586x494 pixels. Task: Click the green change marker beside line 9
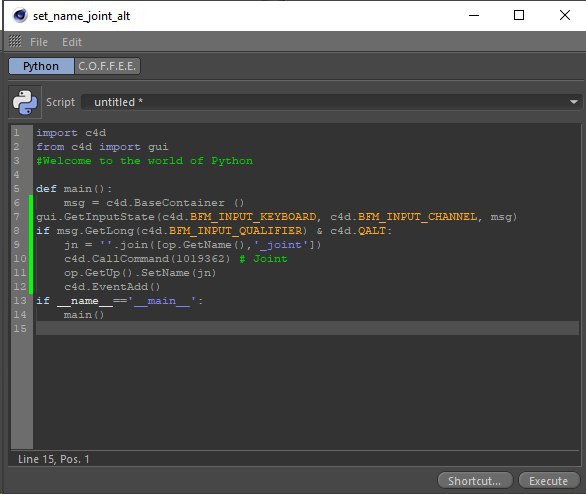point(31,245)
